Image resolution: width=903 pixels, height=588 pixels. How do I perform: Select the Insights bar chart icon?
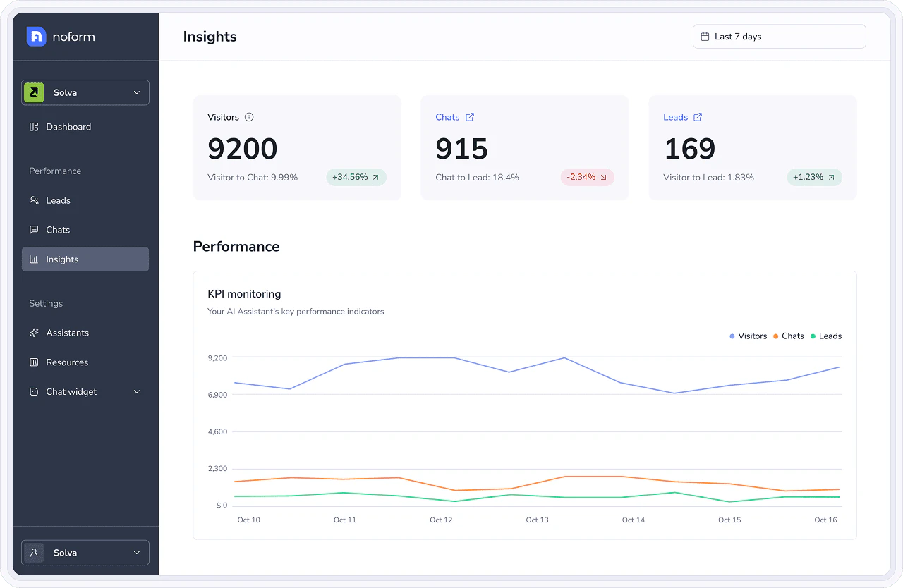(x=33, y=259)
